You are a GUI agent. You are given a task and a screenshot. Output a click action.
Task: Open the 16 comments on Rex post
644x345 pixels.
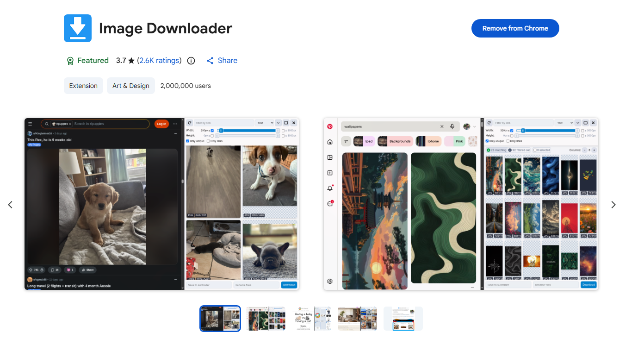[55, 270]
